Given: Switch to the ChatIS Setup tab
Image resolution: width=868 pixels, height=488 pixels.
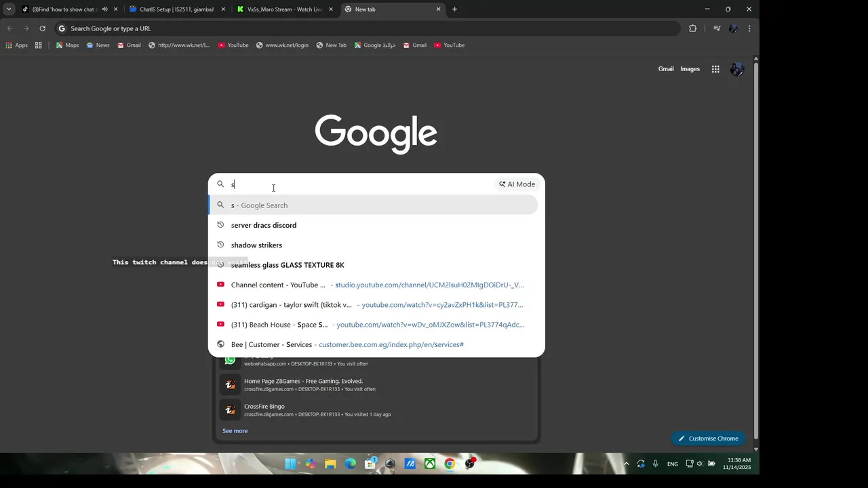Looking at the screenshot, I should (176, 9).
